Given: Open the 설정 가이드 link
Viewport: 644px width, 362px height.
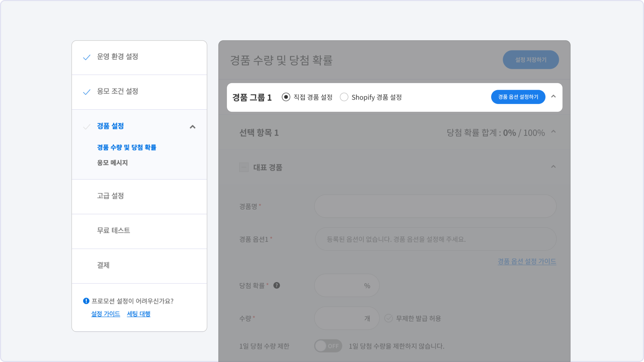Looking at the screenshot, I should point(105,314).
